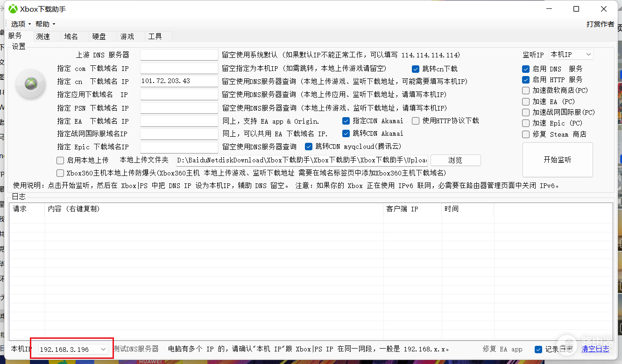
Task: Open the 本机IP dropdown showing 192.168.3.196
Action: (73, 349)
